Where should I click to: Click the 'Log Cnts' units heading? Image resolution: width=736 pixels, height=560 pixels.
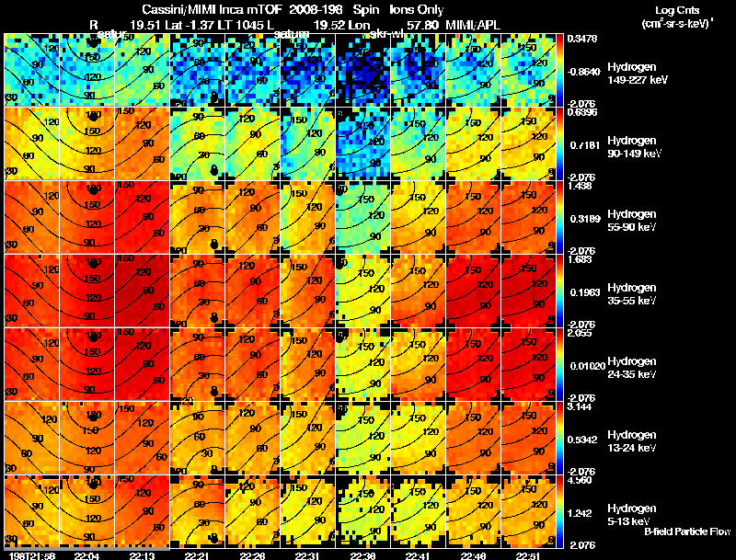pos(676,10)
